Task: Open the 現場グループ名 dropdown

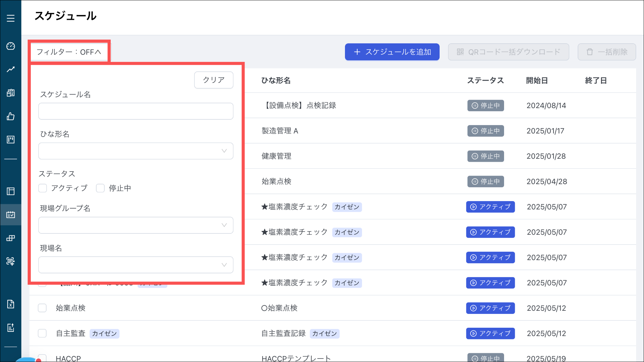Action: 136,225
